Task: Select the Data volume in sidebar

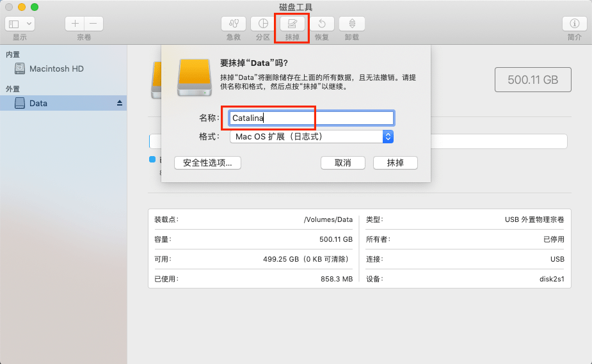Action: (x=38, y=103)
